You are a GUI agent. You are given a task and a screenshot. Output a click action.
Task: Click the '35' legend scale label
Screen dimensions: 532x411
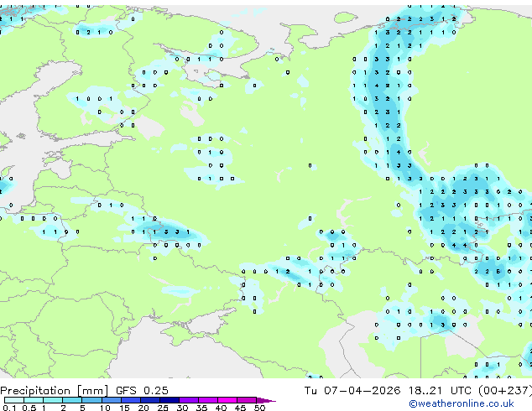(201, 408)
